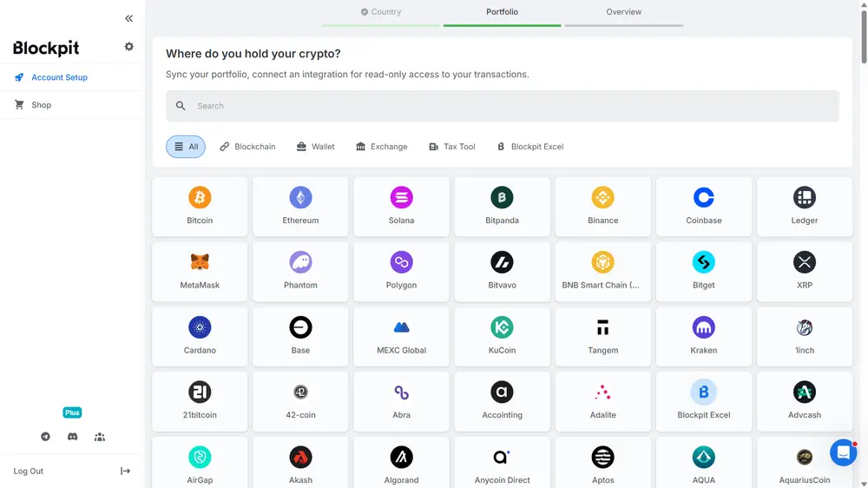The image size is (868, 488).
Task: Open the KuCoin card
Action: 502,336
